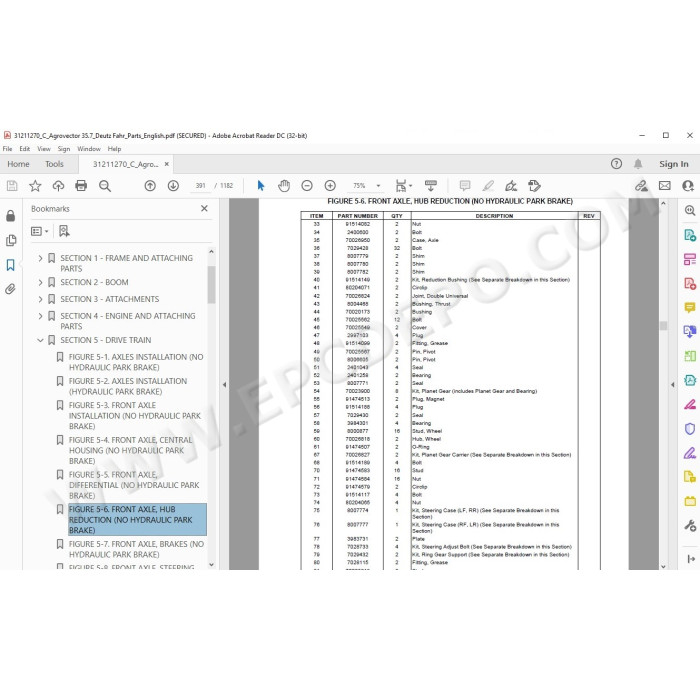
Task: Open Figure 5-5 Differential bookmark
Action: click(134, 485)
